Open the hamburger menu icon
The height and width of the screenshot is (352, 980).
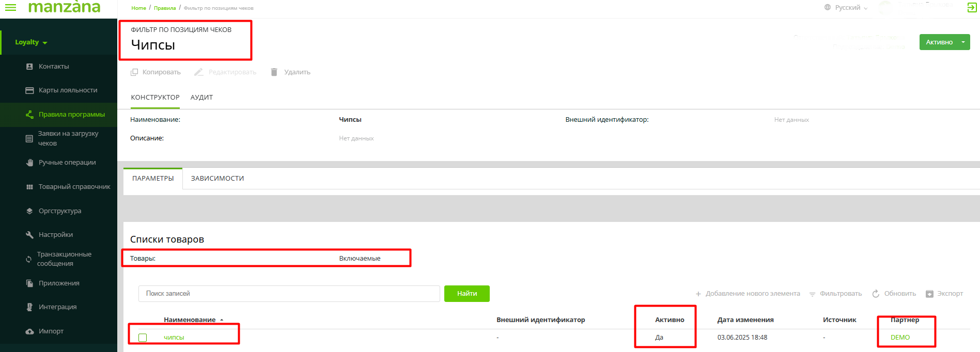pyautogui.click(x=10, y=7)
